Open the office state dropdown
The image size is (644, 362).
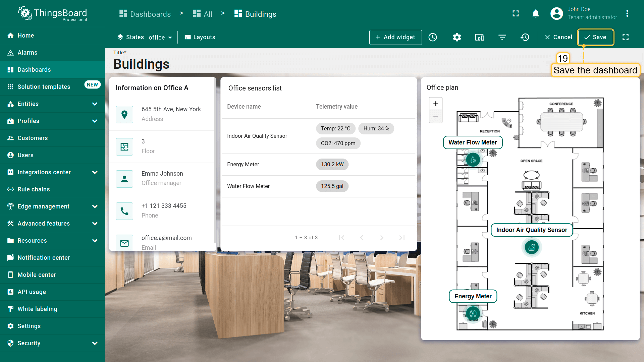coord(160,37)
